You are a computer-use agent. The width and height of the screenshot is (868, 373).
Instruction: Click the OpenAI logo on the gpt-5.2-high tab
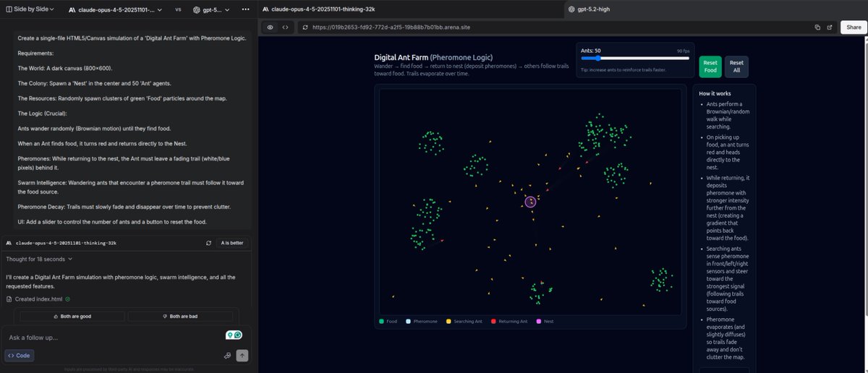tap(571, 9)
